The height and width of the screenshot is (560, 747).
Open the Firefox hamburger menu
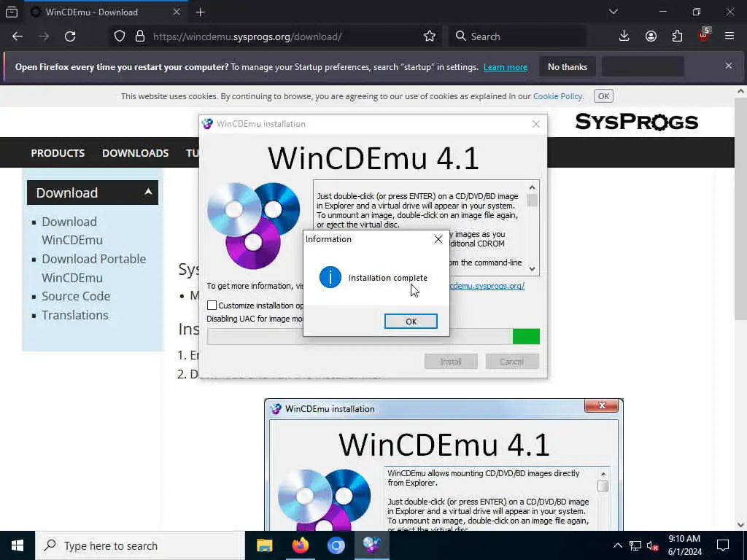pyautogui.click(x=729, y=36)
